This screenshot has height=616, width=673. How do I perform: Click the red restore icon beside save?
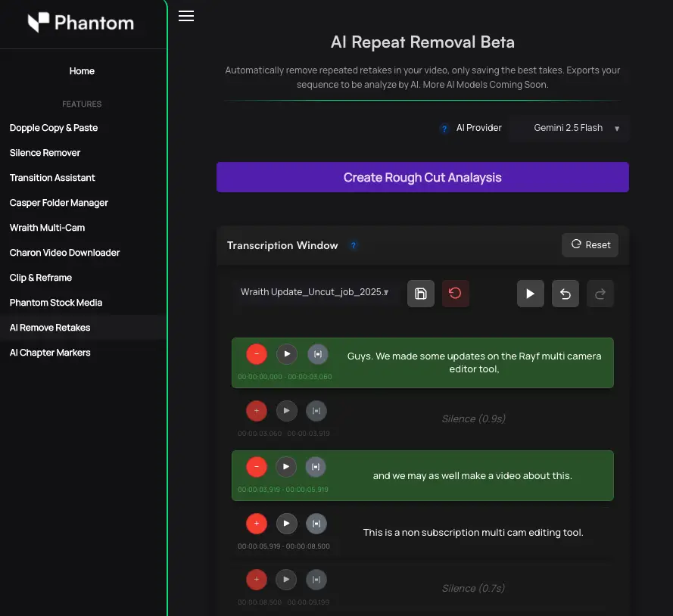455,294
